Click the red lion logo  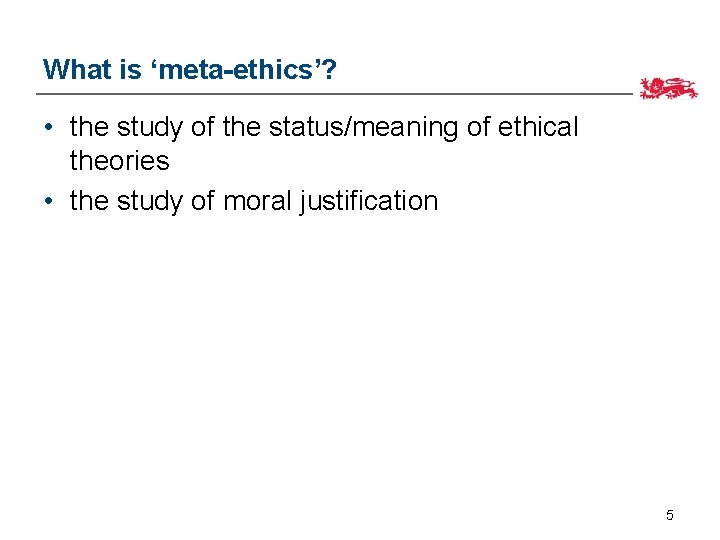669,89
